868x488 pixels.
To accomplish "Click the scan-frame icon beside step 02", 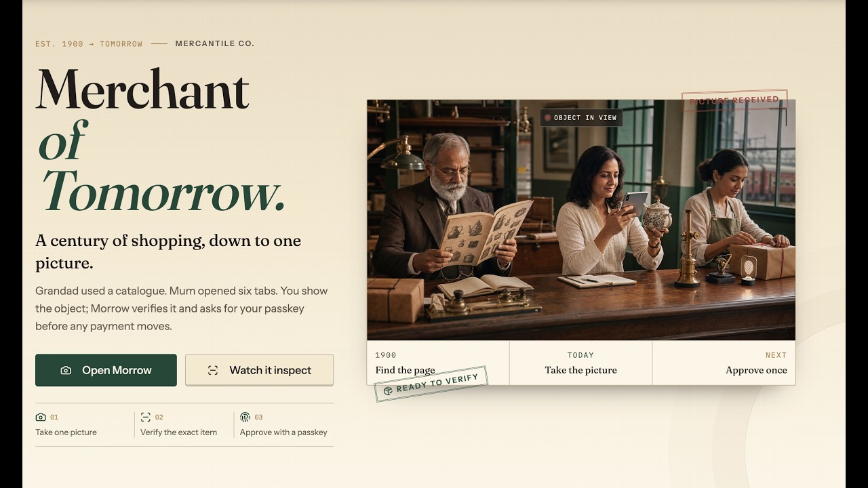I will click(x=146, y=418).
